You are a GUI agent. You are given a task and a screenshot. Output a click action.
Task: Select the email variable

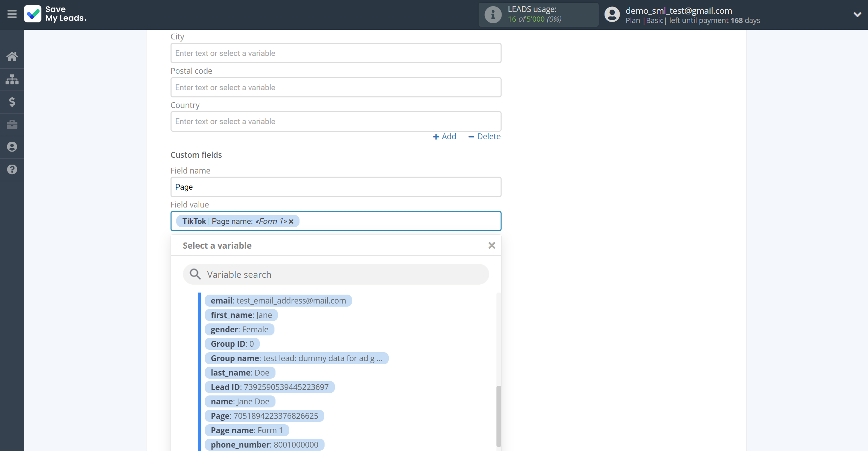click(x=278, y=301)
